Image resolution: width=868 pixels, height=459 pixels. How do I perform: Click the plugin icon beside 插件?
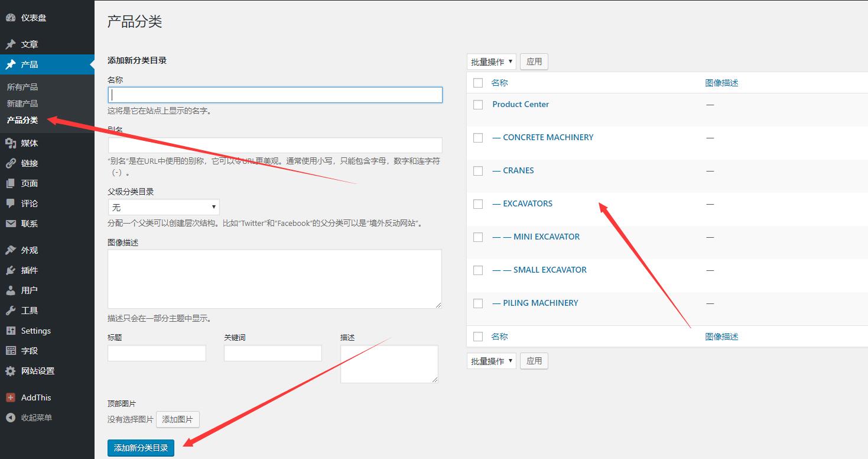[x=11, y=270]
